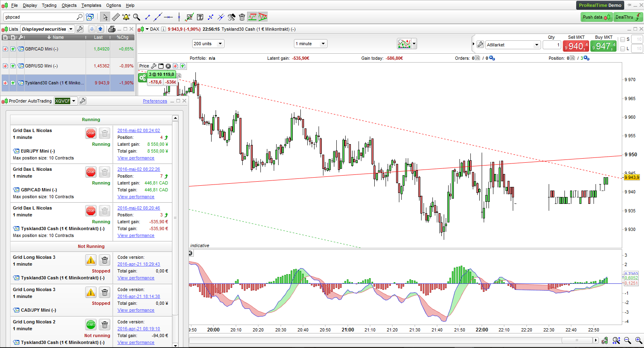Open the order panel wrench settings
Screen dimensions: 644x348
480,44
